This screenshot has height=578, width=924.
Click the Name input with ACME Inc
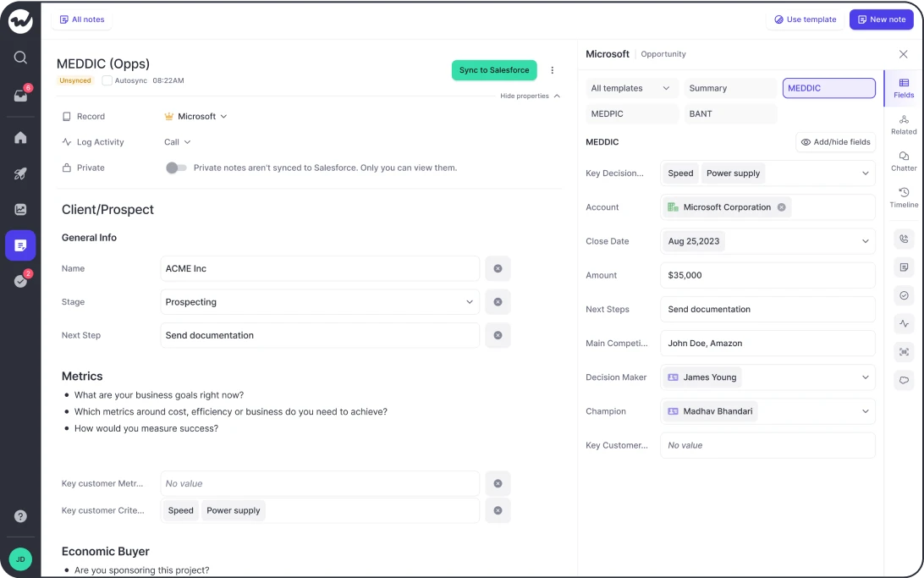pos(320,268)
